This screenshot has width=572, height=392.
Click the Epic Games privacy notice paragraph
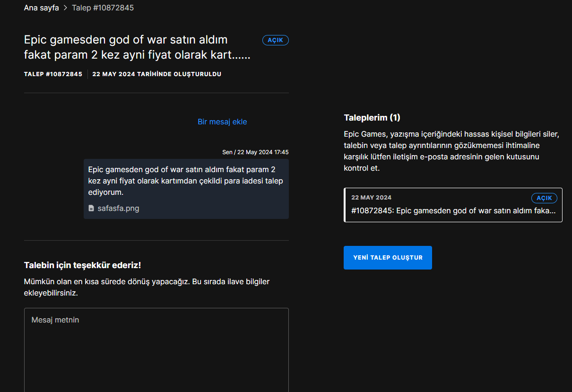point(451,151)
